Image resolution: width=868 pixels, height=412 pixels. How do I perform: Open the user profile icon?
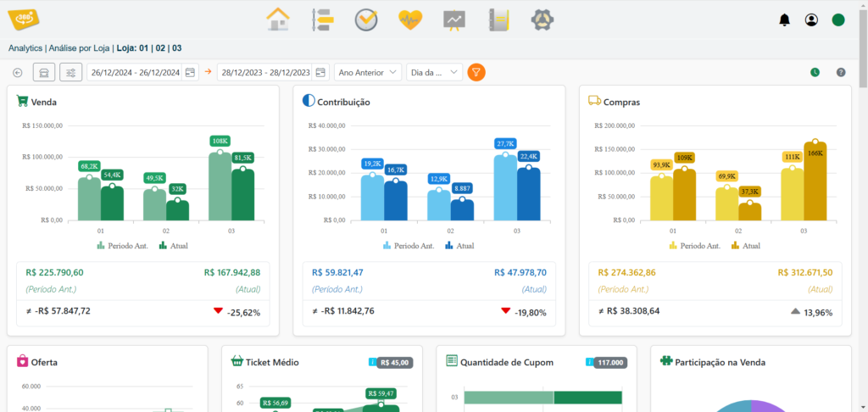(811, 20)
